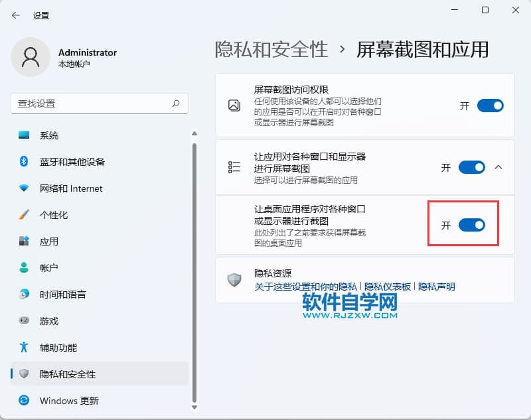Toggle off 屏幕截图访问权限 switch
Screen dimensions: 531x420
[x=490, y=105]
